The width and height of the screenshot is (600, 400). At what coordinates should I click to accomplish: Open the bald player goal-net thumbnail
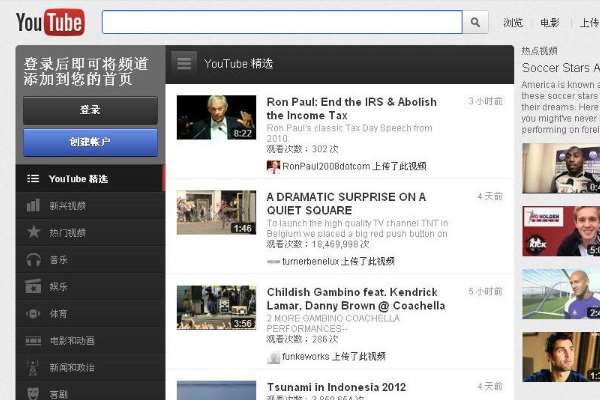click(561, 294)
